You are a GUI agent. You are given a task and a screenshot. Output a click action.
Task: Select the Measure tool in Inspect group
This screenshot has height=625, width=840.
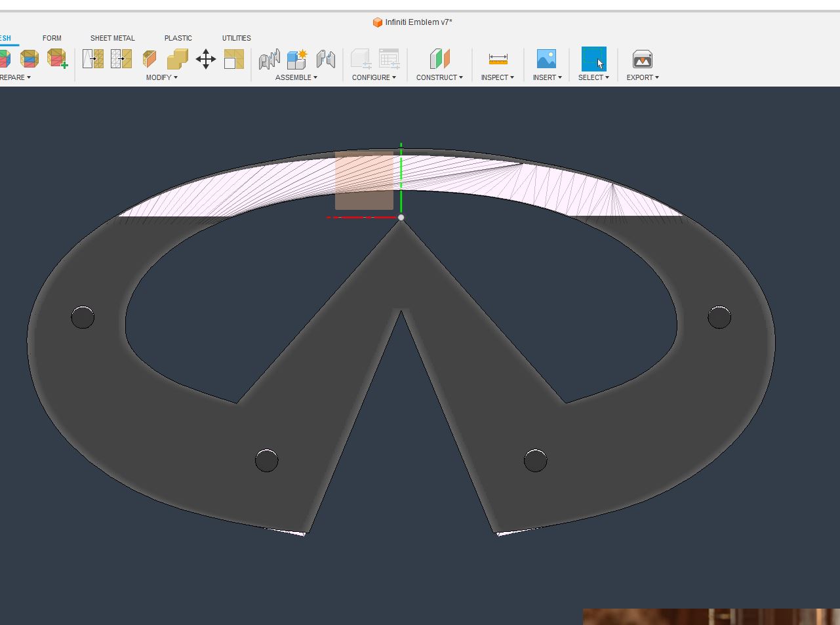(x=498, y=59)
